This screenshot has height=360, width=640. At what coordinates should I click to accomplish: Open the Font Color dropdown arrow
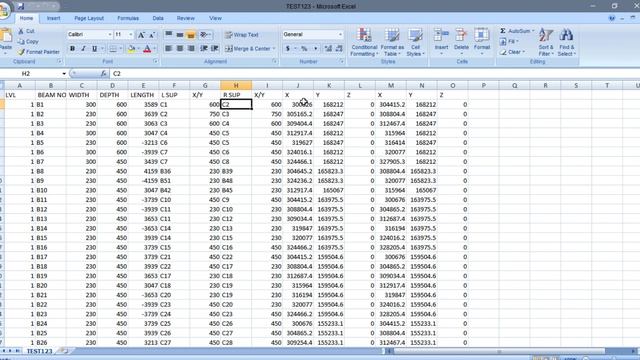pos(155,49)
